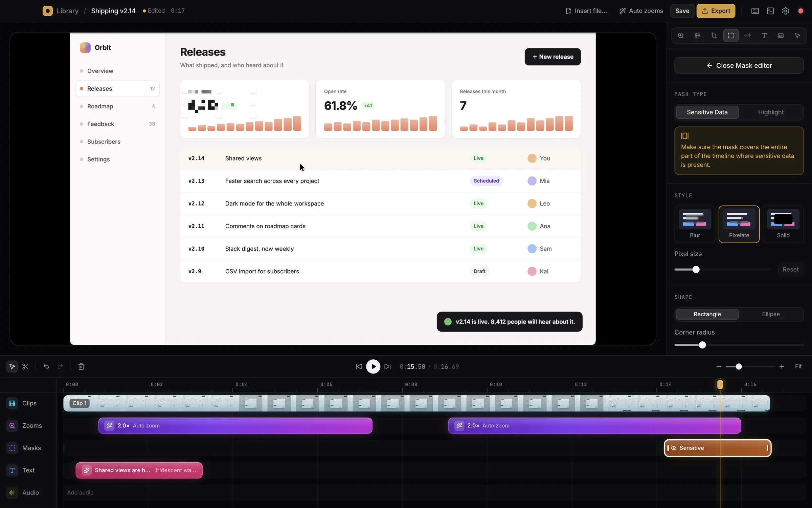
Task: Choose the Blur mask style
Action: point(695,224)
